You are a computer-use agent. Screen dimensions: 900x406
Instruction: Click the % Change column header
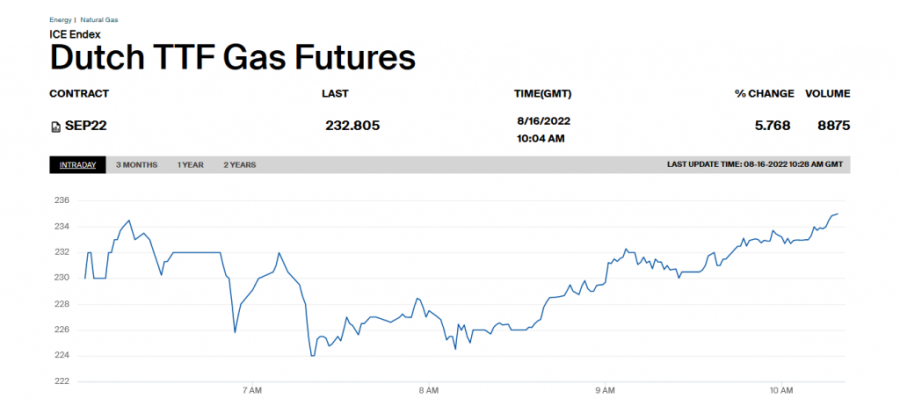[764, 94]
